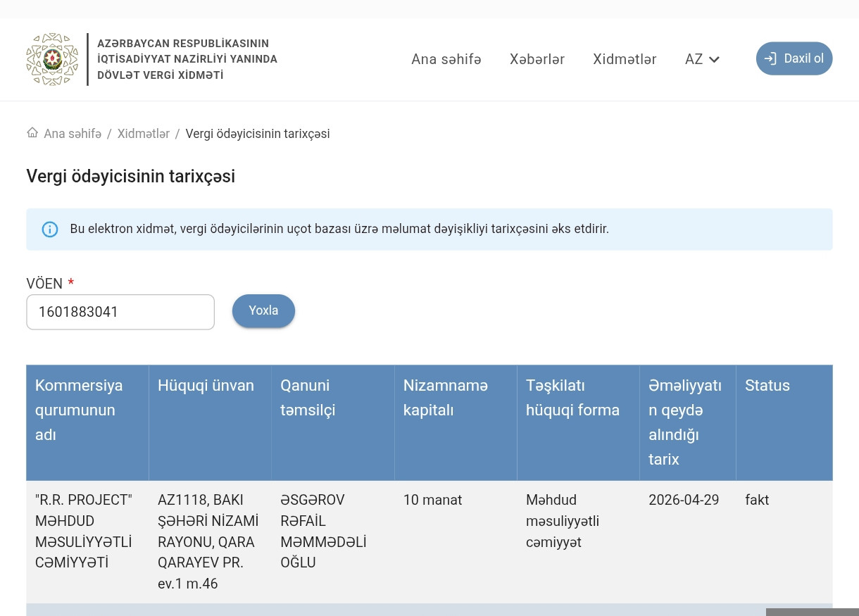Open Ana səhifə in the top navigation
Viewport: 859px width, 616px height.
click(x=446, y=59)
